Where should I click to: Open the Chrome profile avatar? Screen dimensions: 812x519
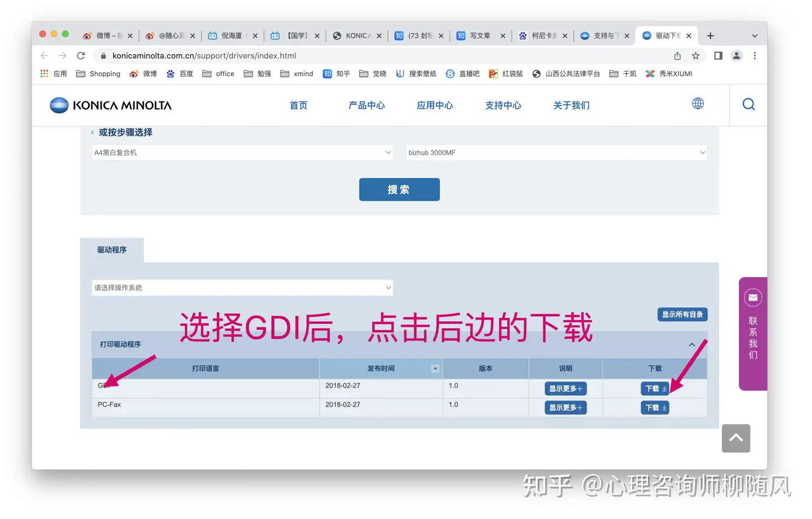click(x=736, y=56)
